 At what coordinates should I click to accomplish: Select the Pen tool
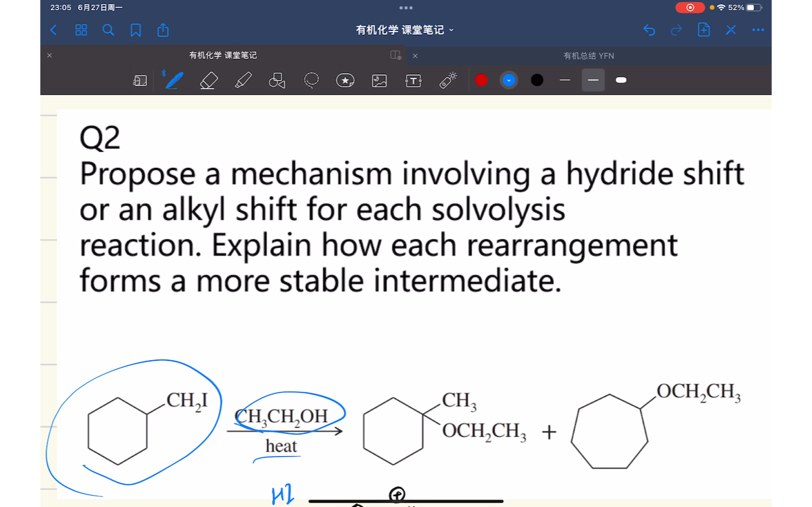pos(174,81)
